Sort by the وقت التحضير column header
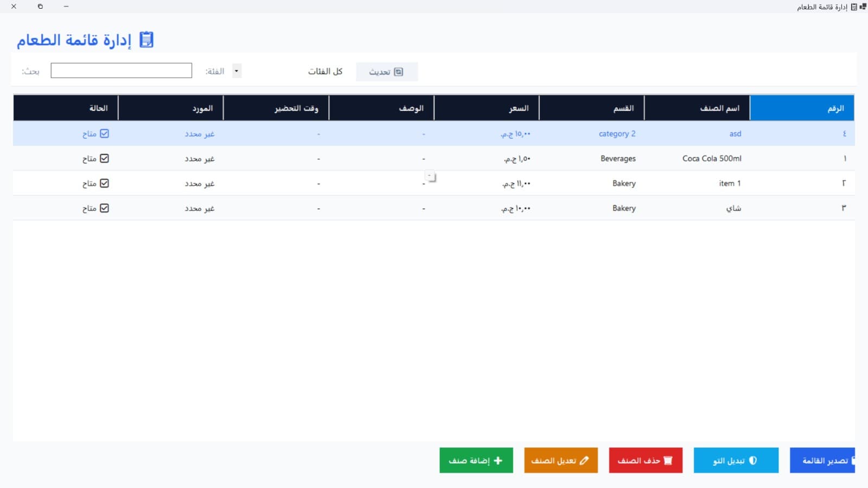868x488 pixels. [276, 108]
